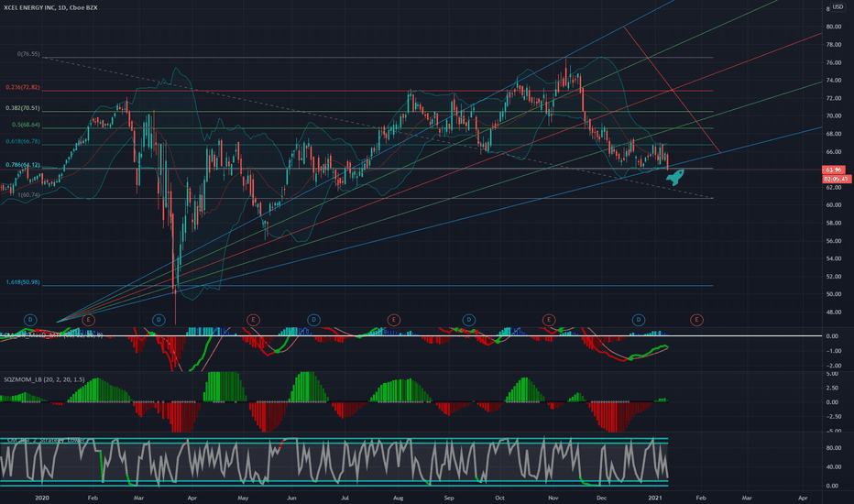Click the 66.00 price axis value

coord(833,151)
